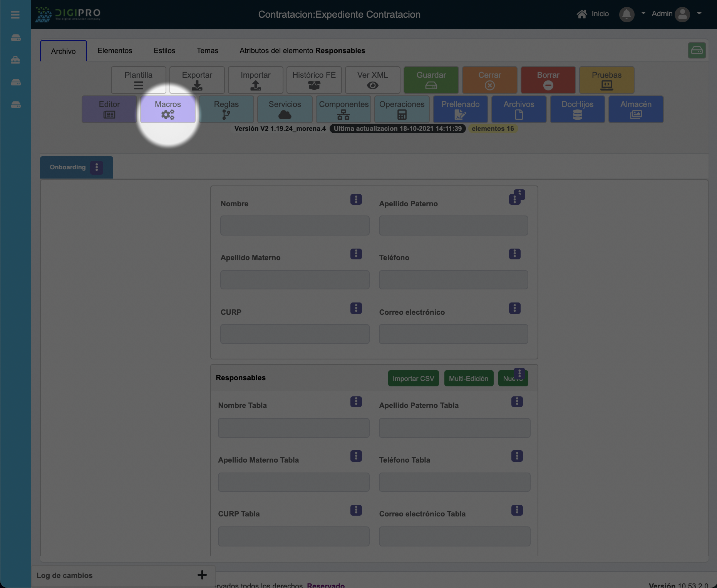
Task: View XML with Ver XML button
Action: tap(372, 80)
